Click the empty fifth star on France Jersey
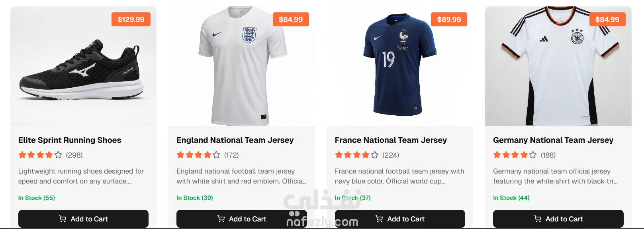The width and height of the screenshot is (644, 229). click(x=375, y=155)
